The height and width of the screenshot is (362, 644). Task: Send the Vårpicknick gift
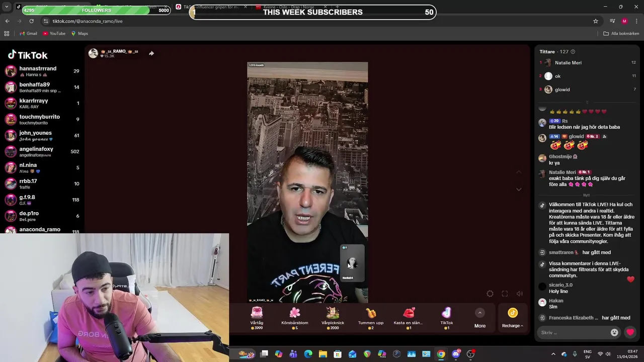[x=333, y=318]
